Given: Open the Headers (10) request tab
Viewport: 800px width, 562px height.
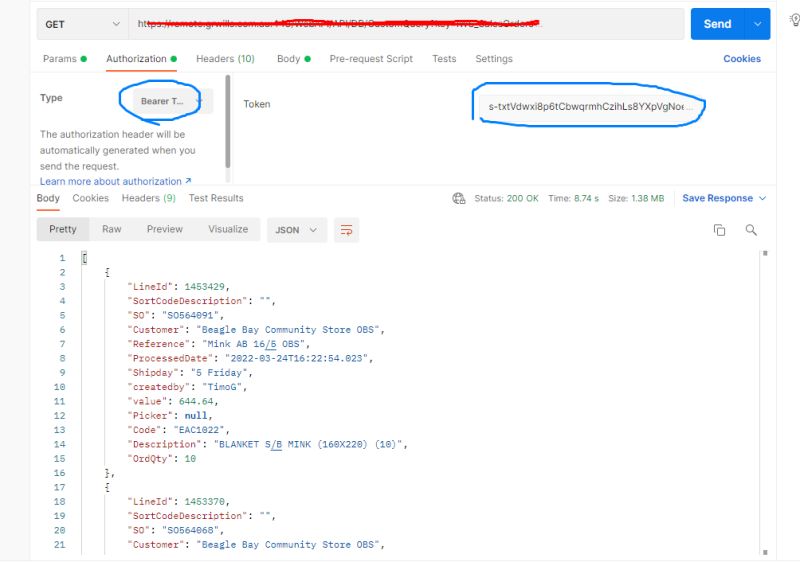Looking at the screenshot, I should tap(225, 59).
